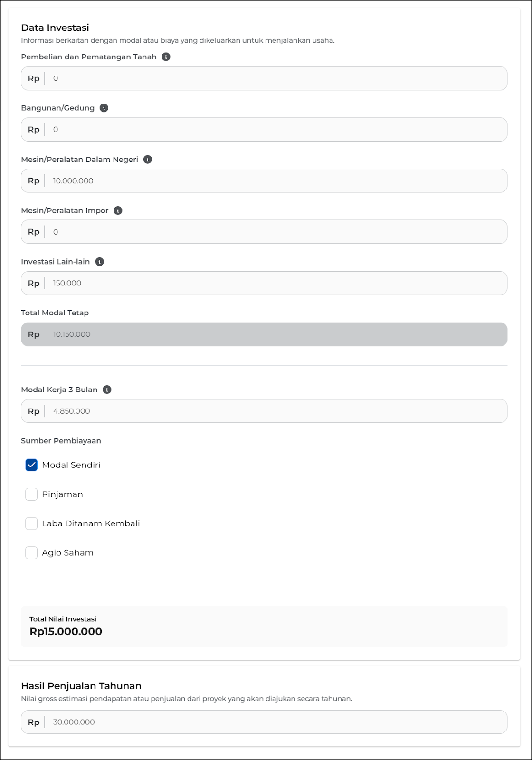This screenshot has width=532, height=760.
Task: Show info for Mesin/Peralatan Impor
Action: click(x=118, y=210)
